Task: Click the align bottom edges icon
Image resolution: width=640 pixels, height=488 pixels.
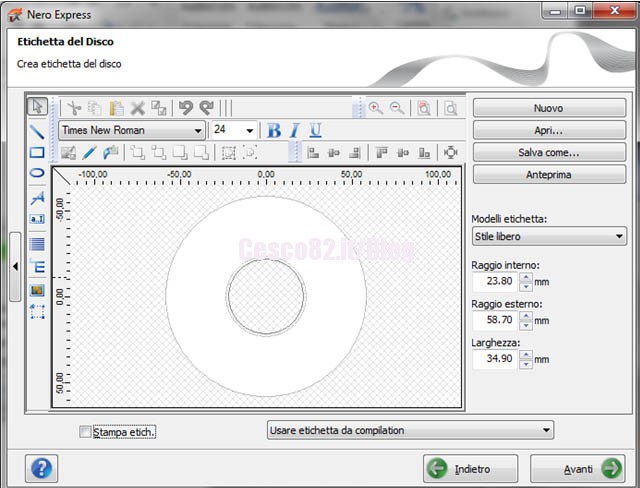Action: click(x=424, y=153)
